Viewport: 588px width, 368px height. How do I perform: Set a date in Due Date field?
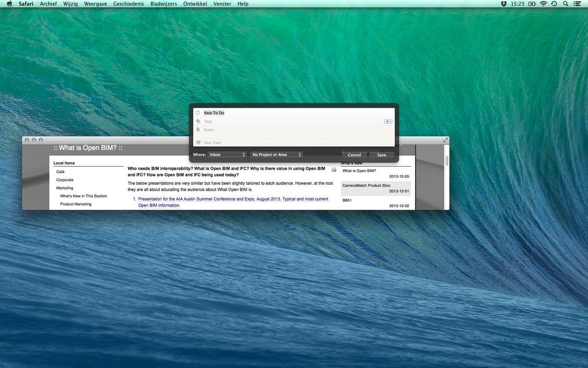pos(298,143)
